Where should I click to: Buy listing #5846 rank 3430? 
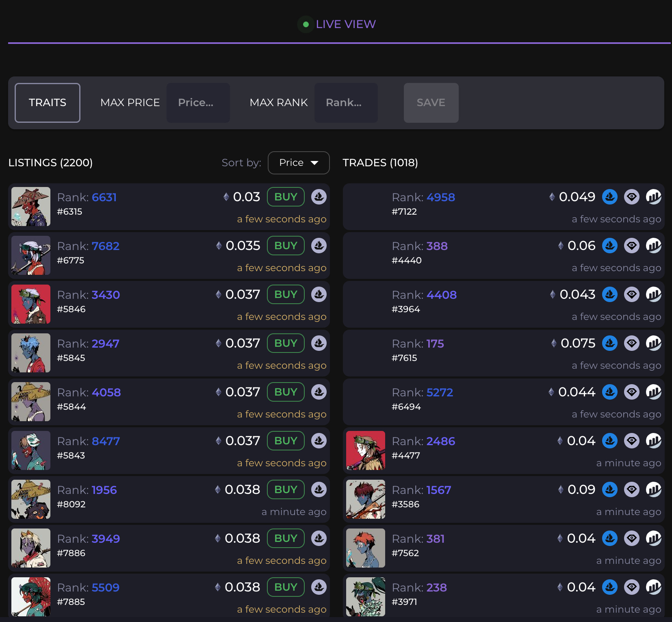click(286, 294)
